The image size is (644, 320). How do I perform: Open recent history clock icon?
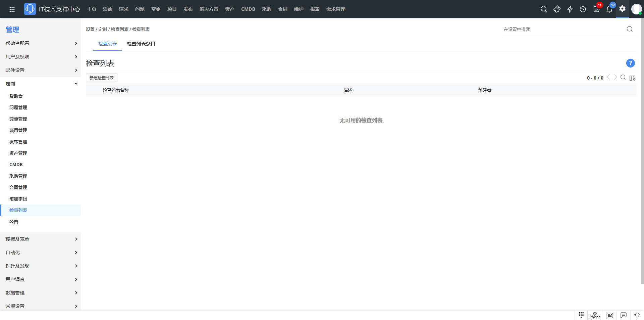(583, 9)
